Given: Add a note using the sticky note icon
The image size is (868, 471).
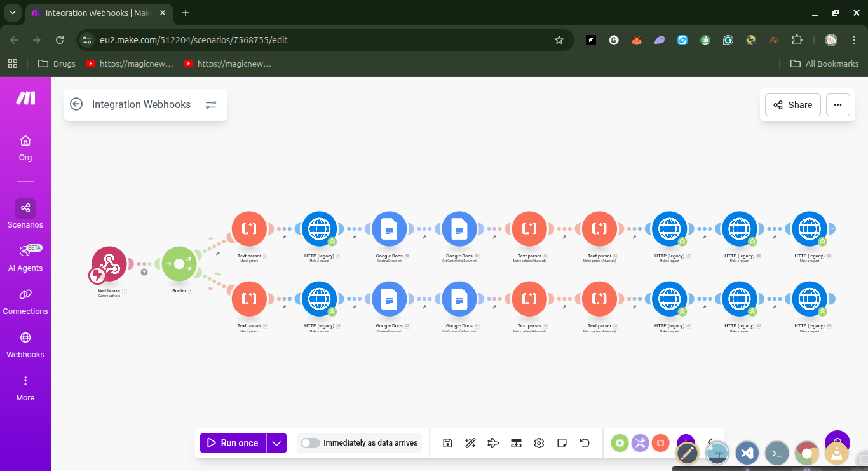Looking at the screenshot, I should 562,442.
